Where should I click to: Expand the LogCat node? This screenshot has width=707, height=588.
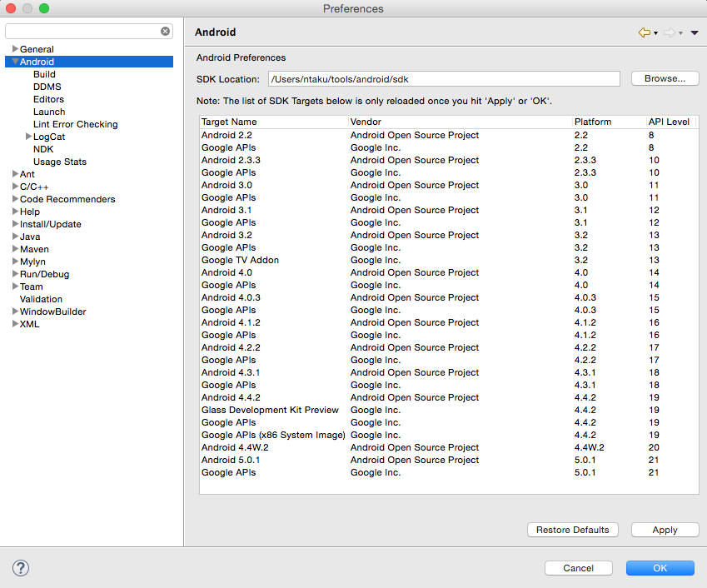pyautogui.click(x=28, y=137)
